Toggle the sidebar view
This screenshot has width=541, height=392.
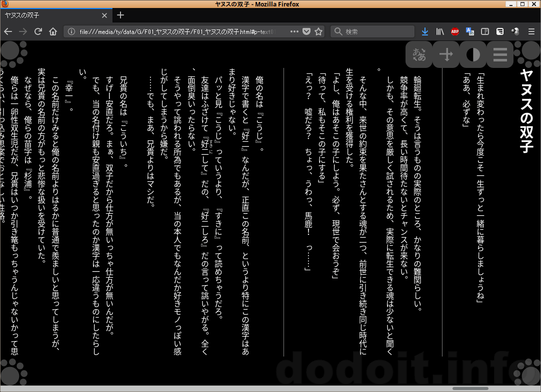point(485,31)
